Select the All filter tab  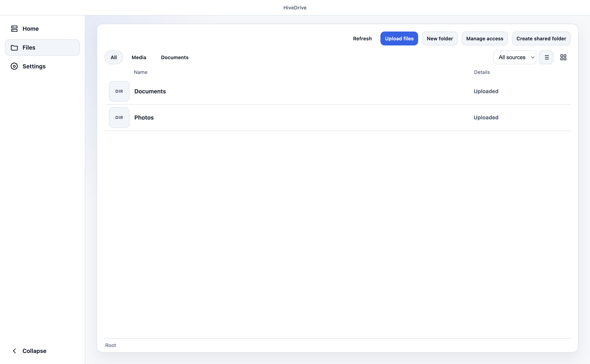(114, 57)
